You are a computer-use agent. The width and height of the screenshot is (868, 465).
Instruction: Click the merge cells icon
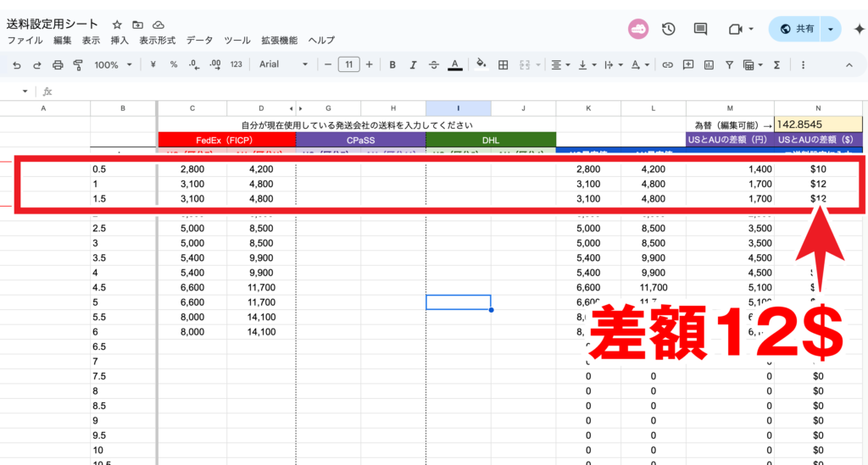525,64
